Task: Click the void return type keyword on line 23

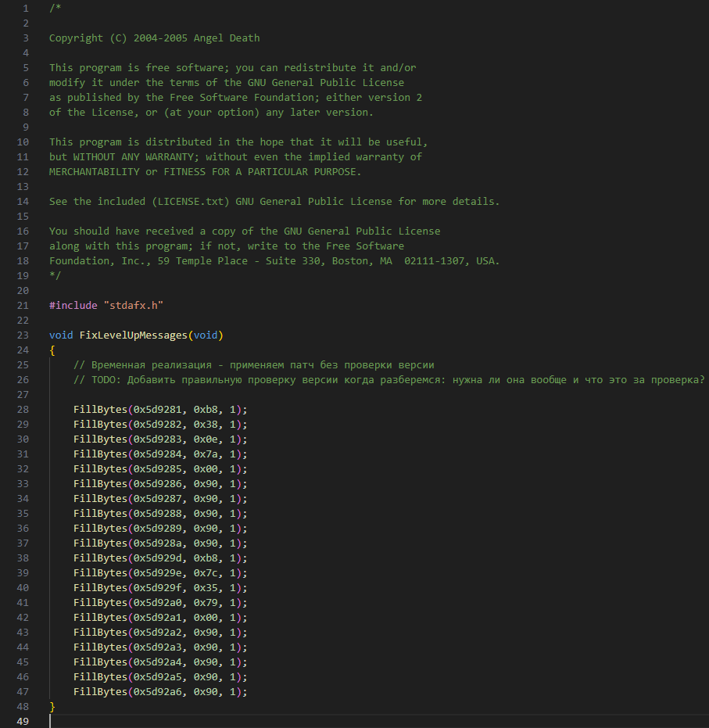Action: (x=61, y=335)
